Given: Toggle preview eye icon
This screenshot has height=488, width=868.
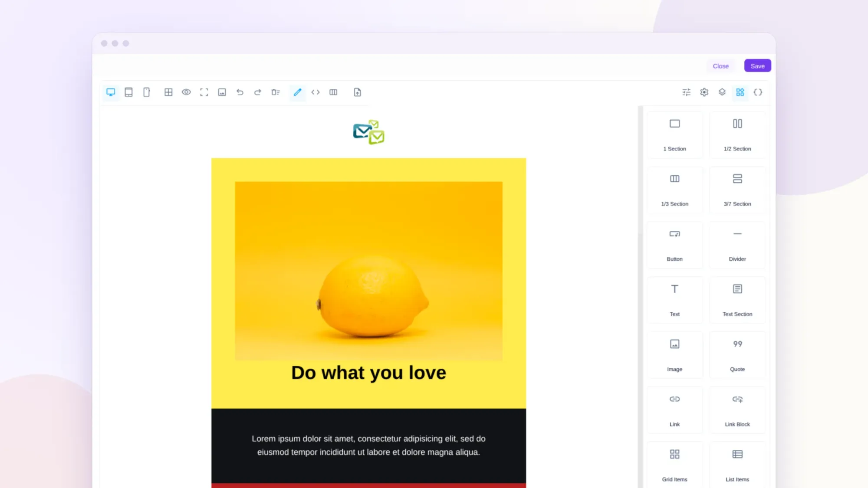Looking at the screenshot, I should coord(186,92).
